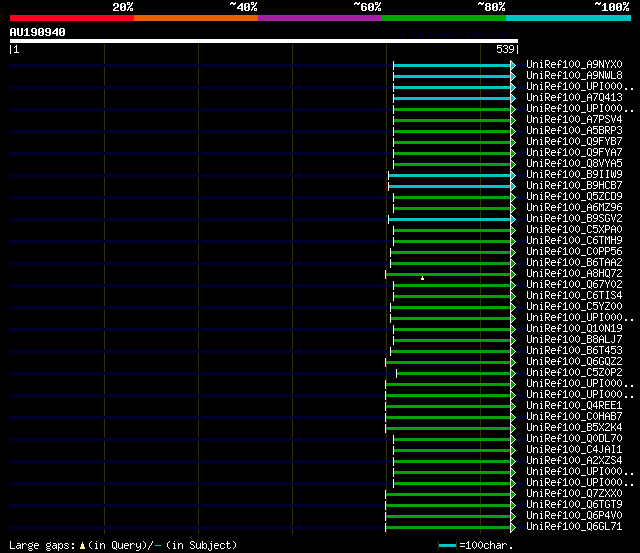Image resolution: width=640 pixels, height=553 pixels.
Task: Open hit UniRef100_A9NWL8
Action: click(574, 76)
